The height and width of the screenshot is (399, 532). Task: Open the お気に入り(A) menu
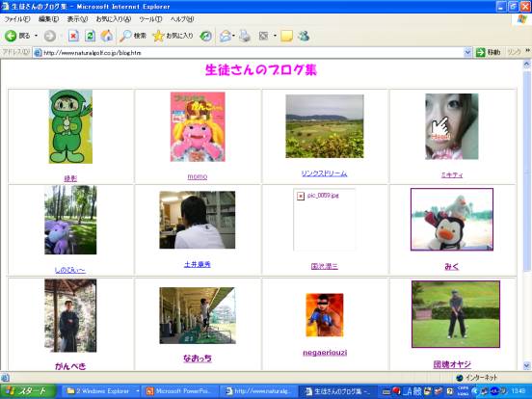click(x=114, y=19)
